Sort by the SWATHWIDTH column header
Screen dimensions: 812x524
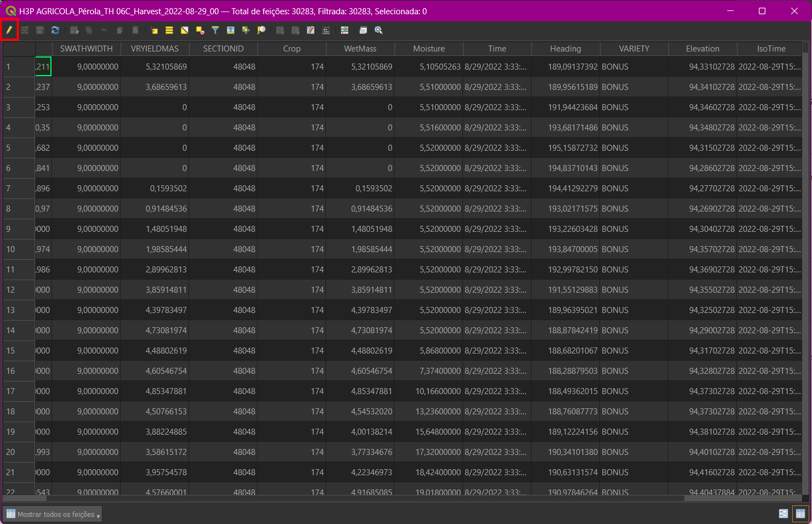tap(87, 49)
